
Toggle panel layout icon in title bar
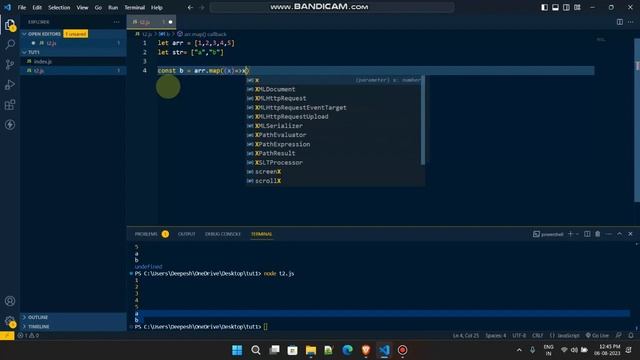[x=556, y=7]
